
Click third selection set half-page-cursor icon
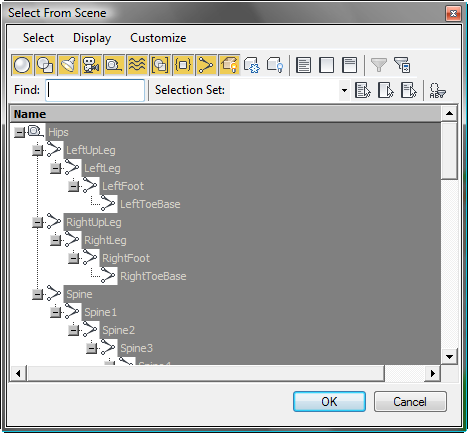(408, 90)
